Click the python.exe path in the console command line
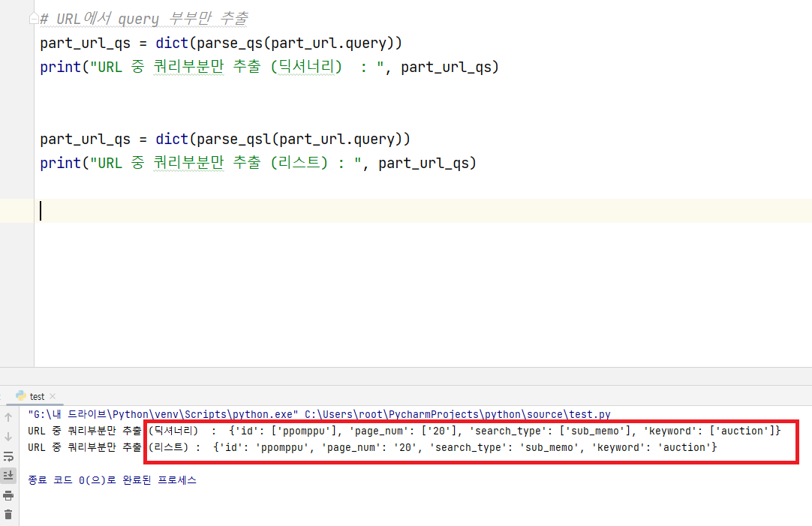 [163, 414]
